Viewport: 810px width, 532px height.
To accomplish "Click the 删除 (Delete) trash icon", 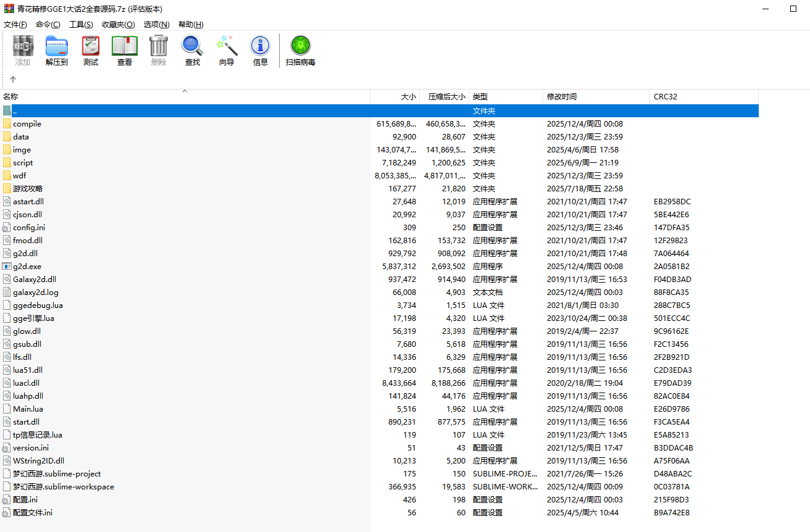I will point(159,50).
